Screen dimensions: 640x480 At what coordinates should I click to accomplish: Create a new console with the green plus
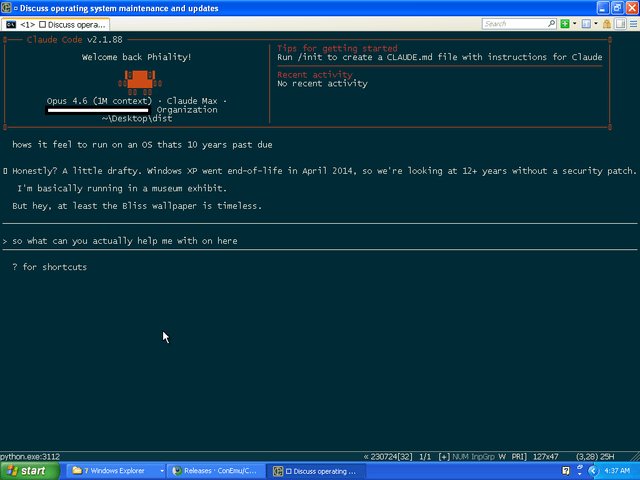coord(565,24)
